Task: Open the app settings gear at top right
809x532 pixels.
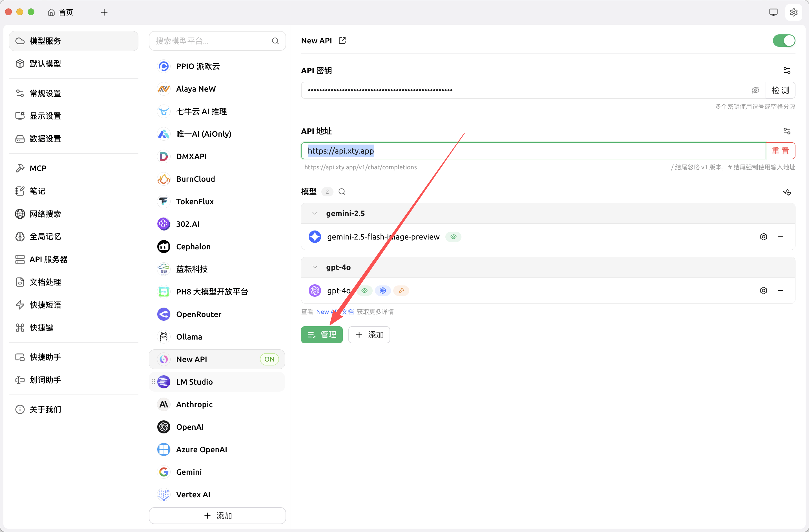Action: click(x=794, y=12)
